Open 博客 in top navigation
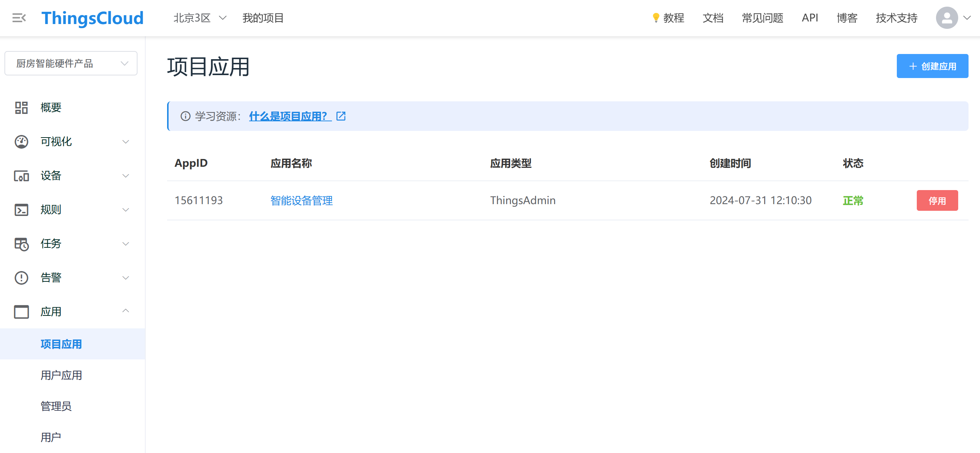The height and width of the screenshot is (453, 980). click(847, 18)
